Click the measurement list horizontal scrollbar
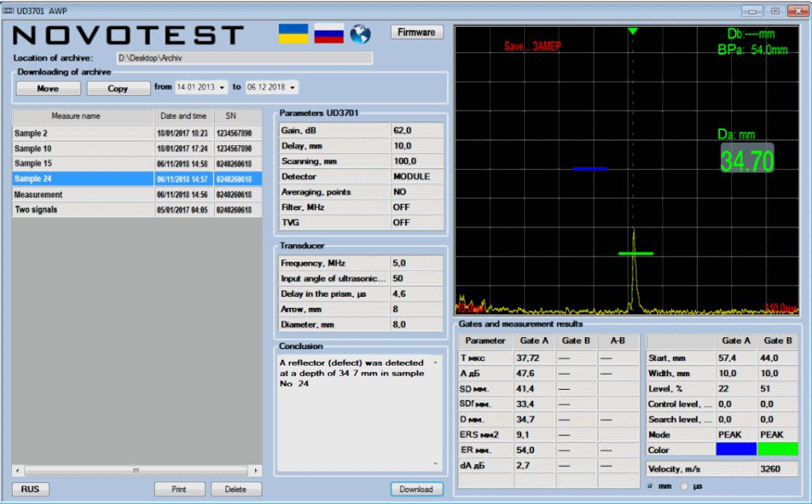Viewport: 812px width, 504px height. 136,470
